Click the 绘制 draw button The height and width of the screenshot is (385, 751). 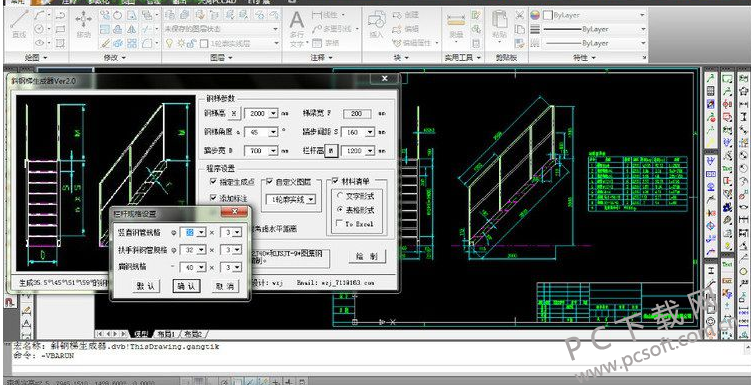click(x=367, y=256)
